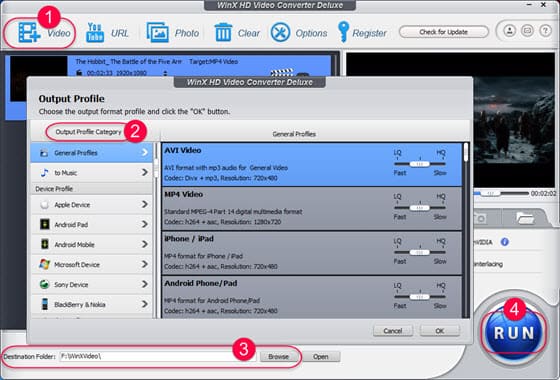Click the mail envelope icon
The height and width of the screenshot is (380, 560).
pos(527,31)
